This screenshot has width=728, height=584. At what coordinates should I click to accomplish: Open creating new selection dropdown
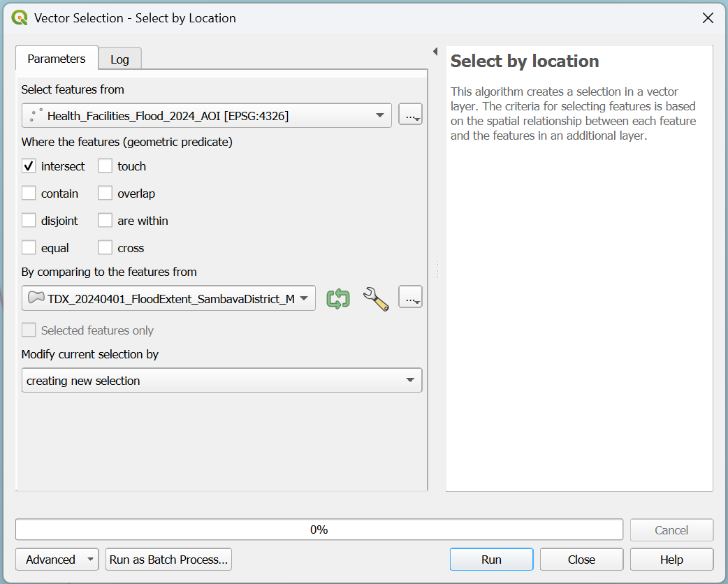tap(221, 381)
